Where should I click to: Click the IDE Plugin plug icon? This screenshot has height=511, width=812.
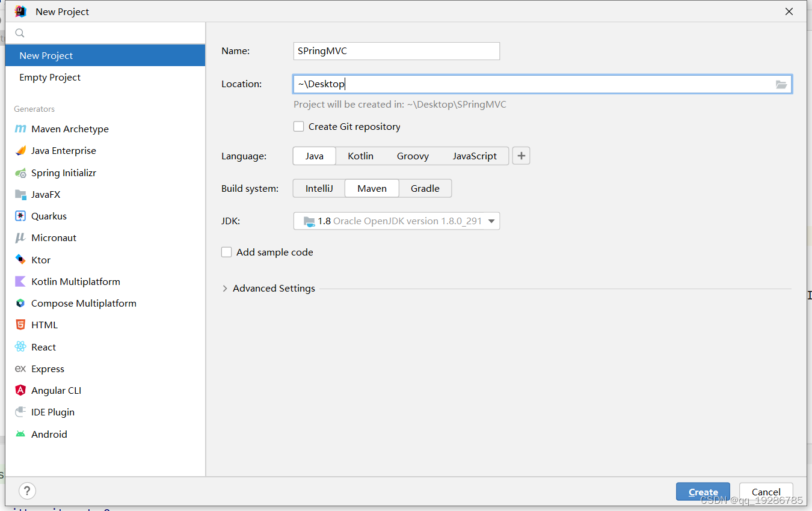[20, 412]
